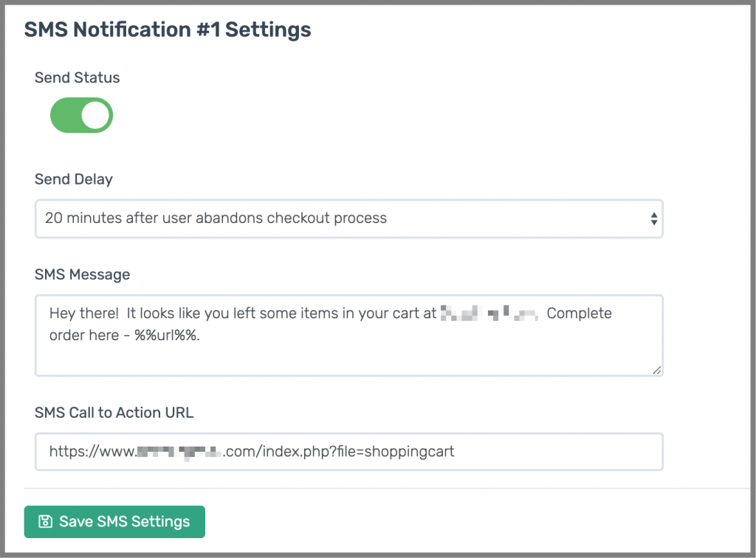Click the Save SMS Settings button
The image size is (756, 558).
click(x=114, y=522)
